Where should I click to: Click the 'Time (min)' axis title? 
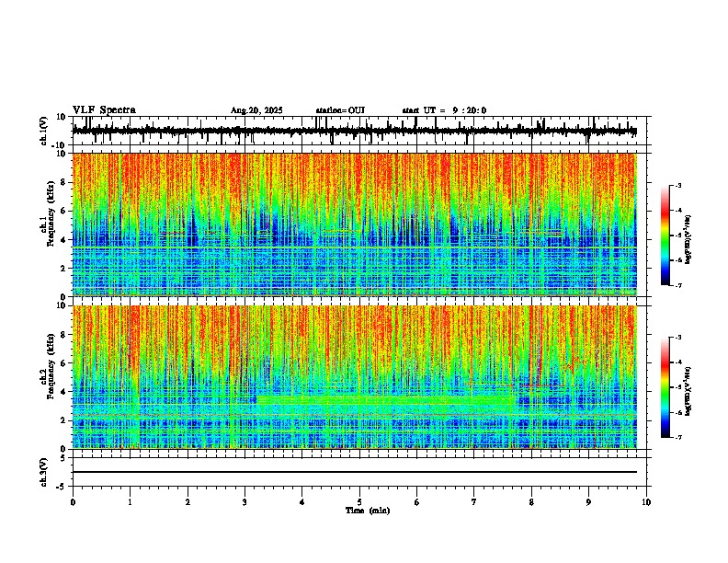click(368, 511)
